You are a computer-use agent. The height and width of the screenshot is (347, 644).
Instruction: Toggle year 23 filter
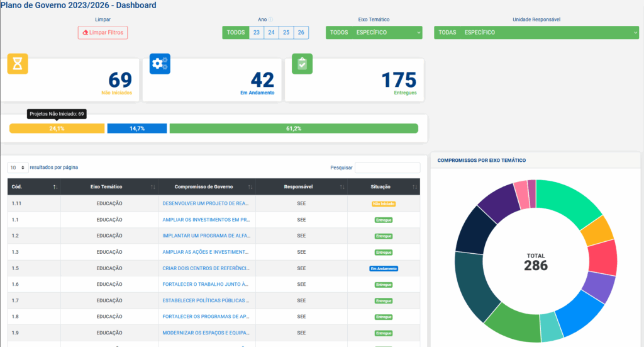click(257, 32)
